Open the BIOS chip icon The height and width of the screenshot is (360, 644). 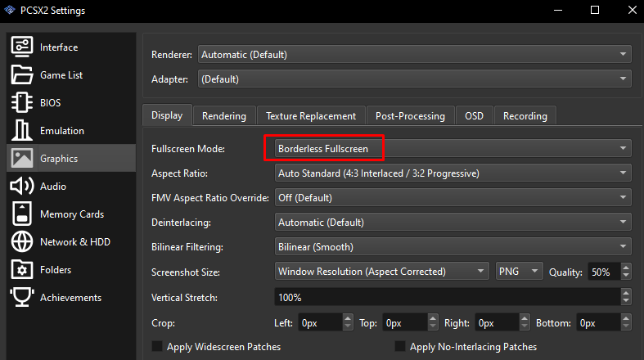pyautogui.click(x=21, y=103)
